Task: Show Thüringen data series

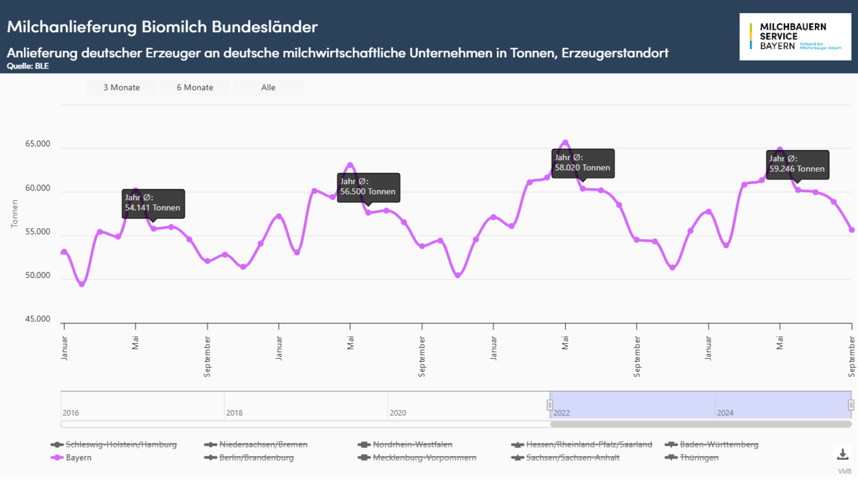Action: 698,458
